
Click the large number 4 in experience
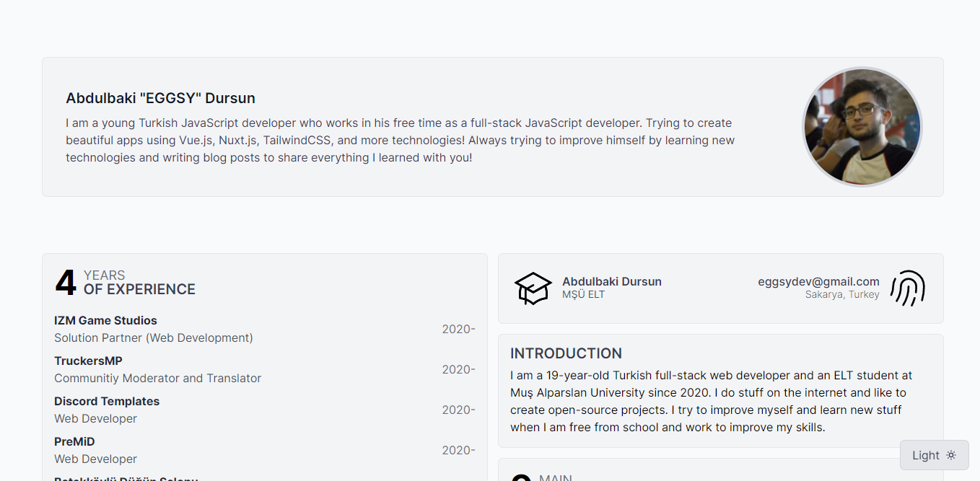click(x=65, y=283)
